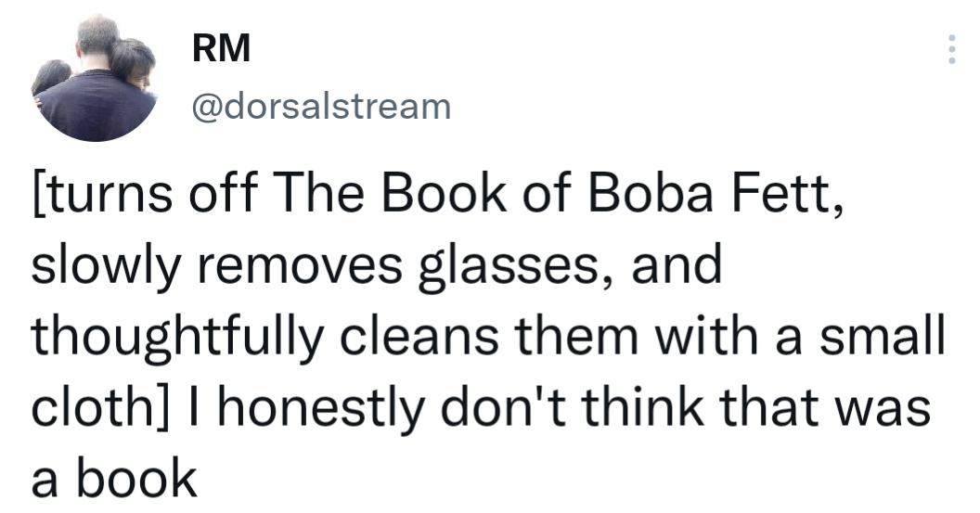This screenshot has width=980, height=513.
Task: Open the tweet's more options menu
Action: click(949, 50)
